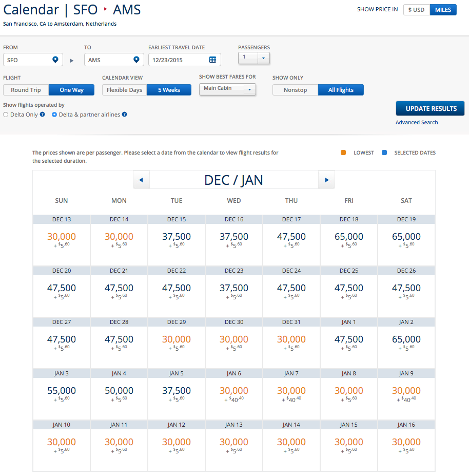Click the arrow between FROM and TO fields
The image size is (469, 476).
click(71, 60)
